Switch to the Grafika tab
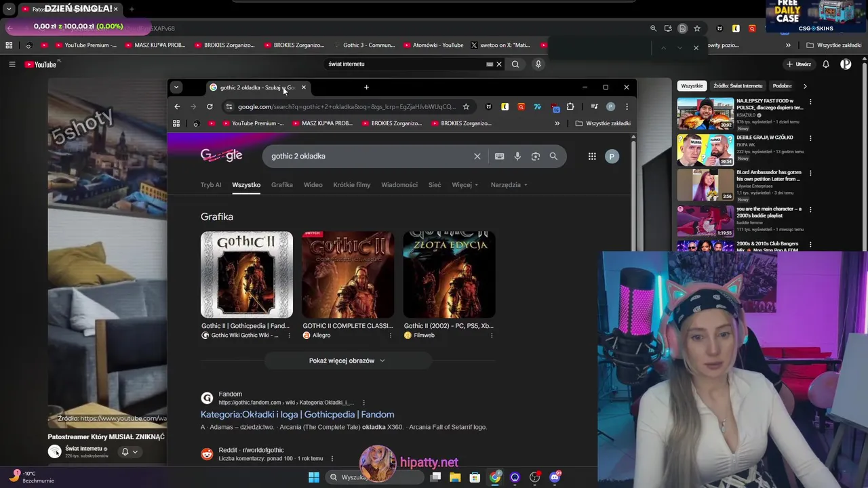The width and height of the screenshot is (868, 488). pos(282,184)
